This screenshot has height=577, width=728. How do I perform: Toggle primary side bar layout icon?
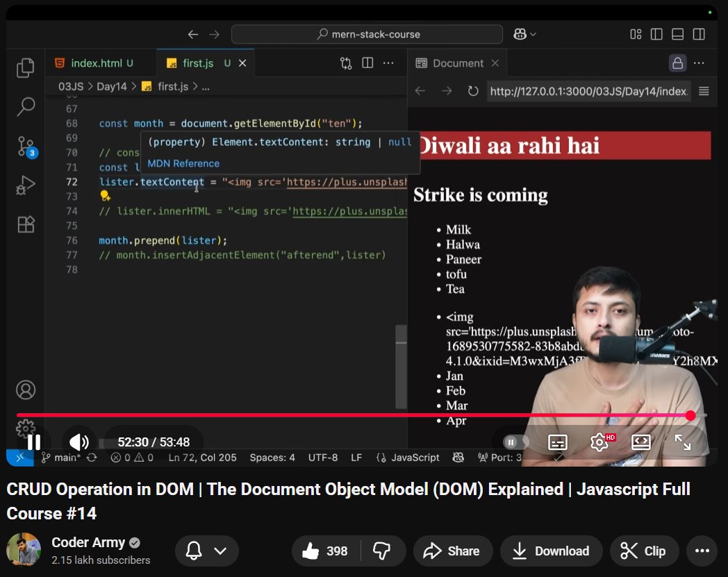pos(656,34)
